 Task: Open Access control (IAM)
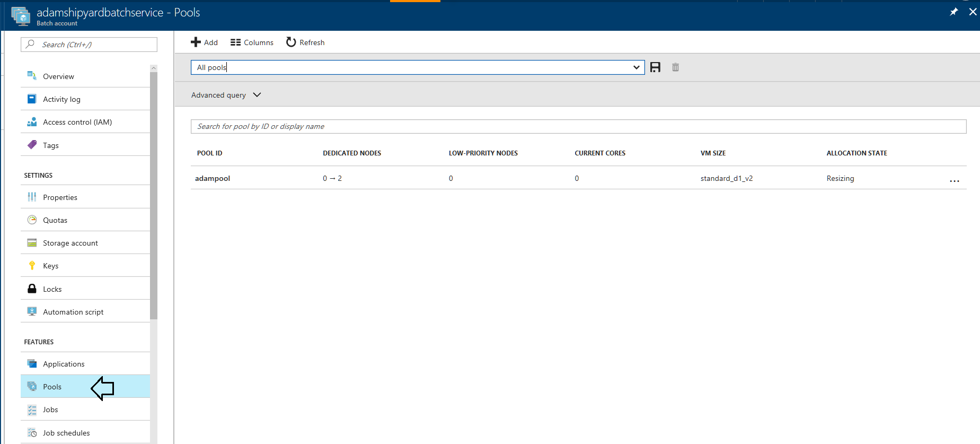85,122
